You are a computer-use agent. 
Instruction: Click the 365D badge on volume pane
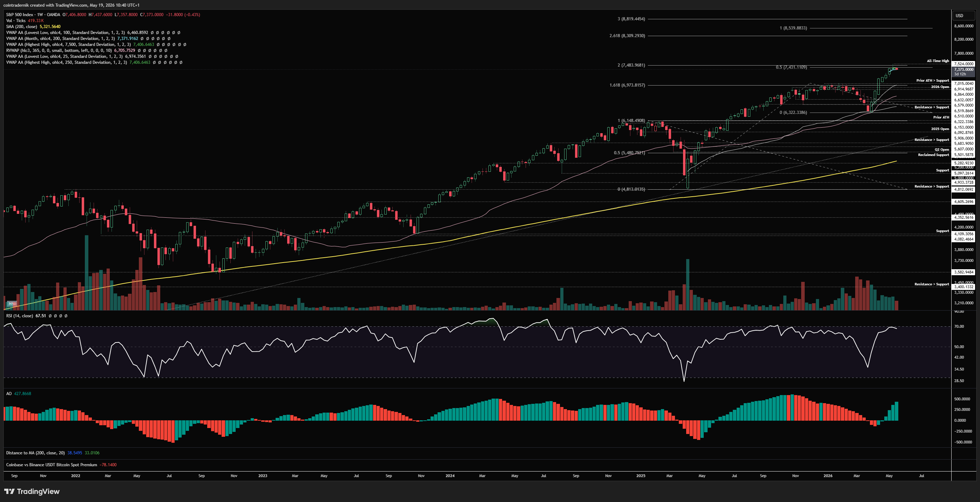click(x=12, y=304)
